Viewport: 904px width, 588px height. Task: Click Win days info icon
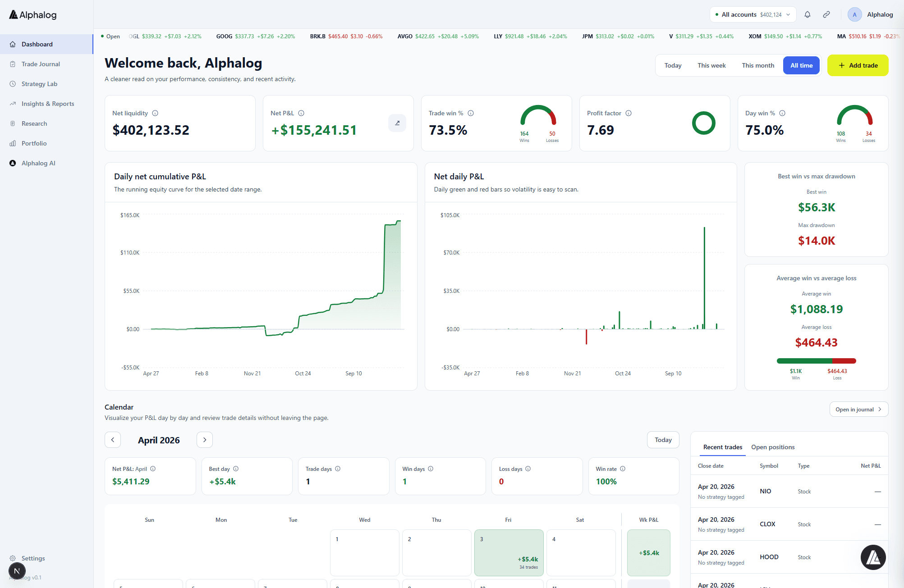431,469
